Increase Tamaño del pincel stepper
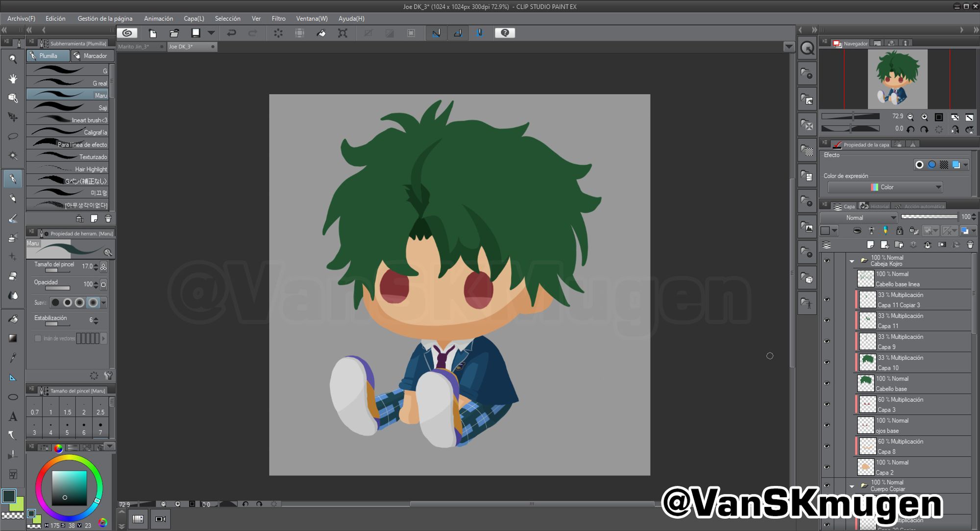Viewport: 980px width, 531px height. 96,264
